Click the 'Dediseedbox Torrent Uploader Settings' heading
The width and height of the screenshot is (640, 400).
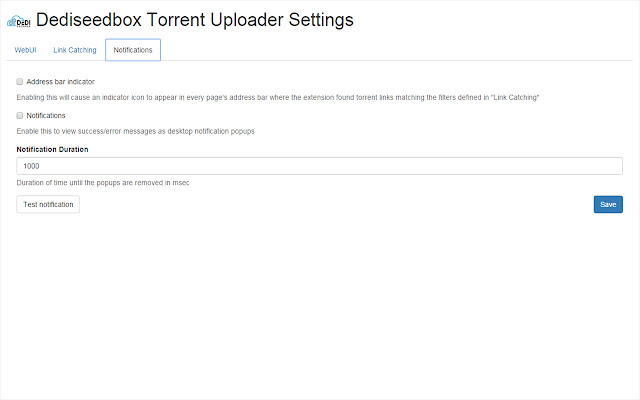[x=195, y=20]
